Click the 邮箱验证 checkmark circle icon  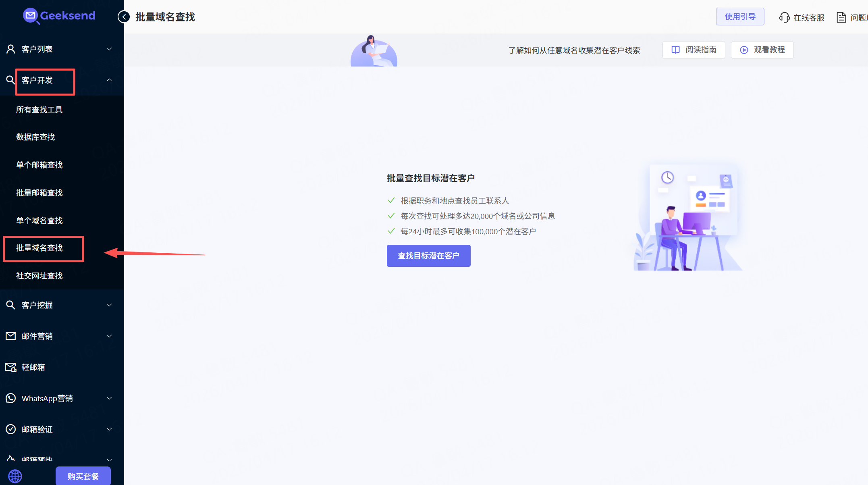pos(11,429)
